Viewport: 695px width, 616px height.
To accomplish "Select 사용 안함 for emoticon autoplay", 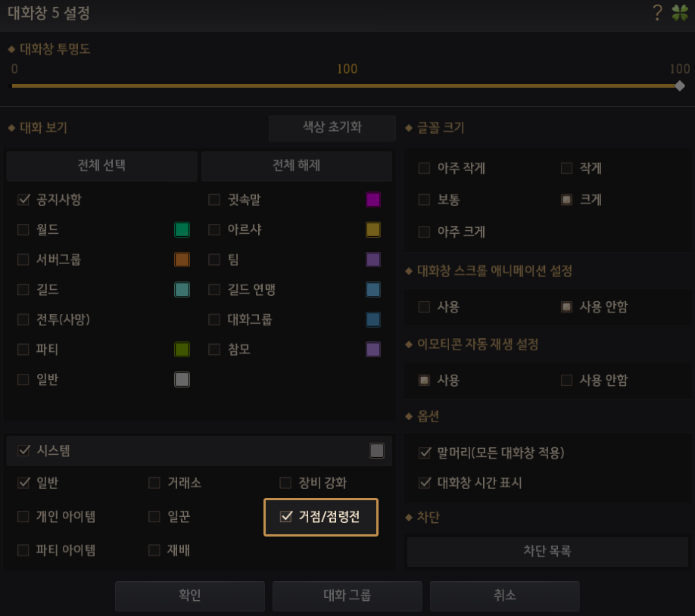I will [x=566, y=380].
